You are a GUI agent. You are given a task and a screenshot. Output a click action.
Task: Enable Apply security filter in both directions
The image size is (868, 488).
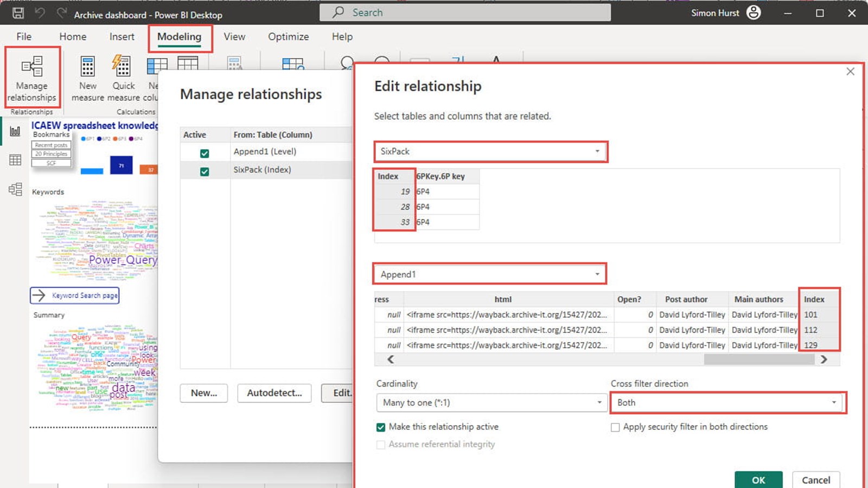coord(615,427)
